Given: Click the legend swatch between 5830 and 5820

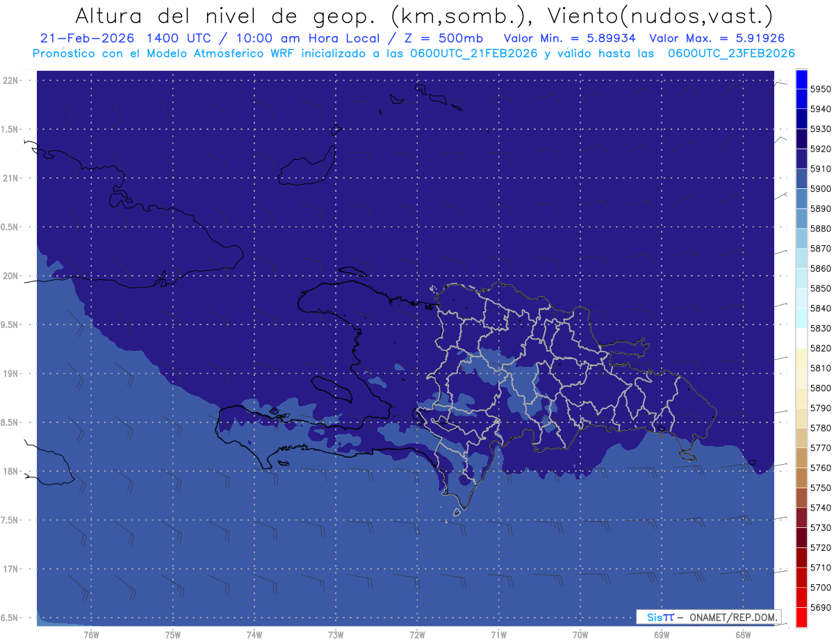Looking at the screenshot, I should tap(801, 338).
